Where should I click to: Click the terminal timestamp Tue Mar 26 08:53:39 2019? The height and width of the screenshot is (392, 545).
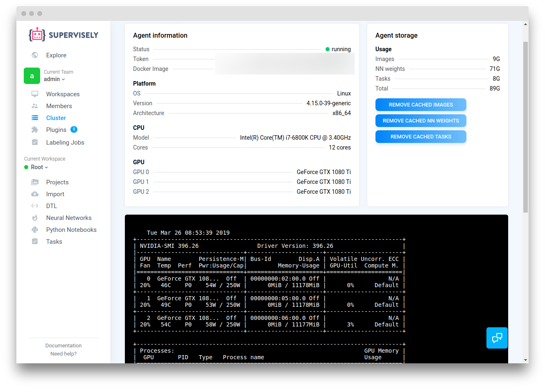pyautogui.click(x=188, y=233)
